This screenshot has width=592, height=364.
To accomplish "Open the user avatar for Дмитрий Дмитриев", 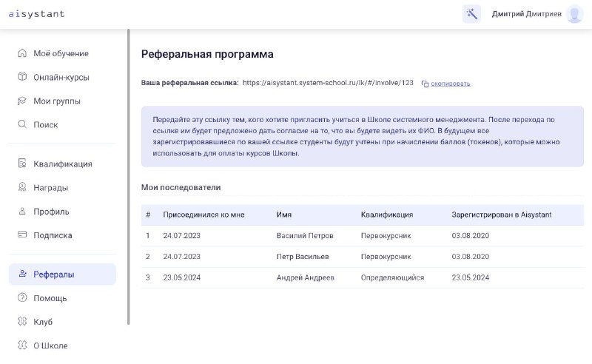I will (x=575, y=14).
